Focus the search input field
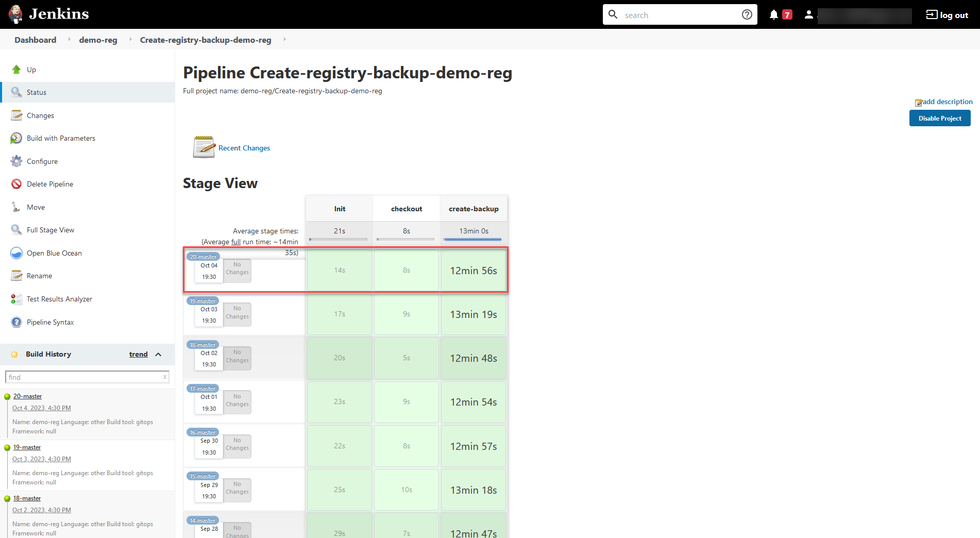The image size is (980, 538). 680,15
